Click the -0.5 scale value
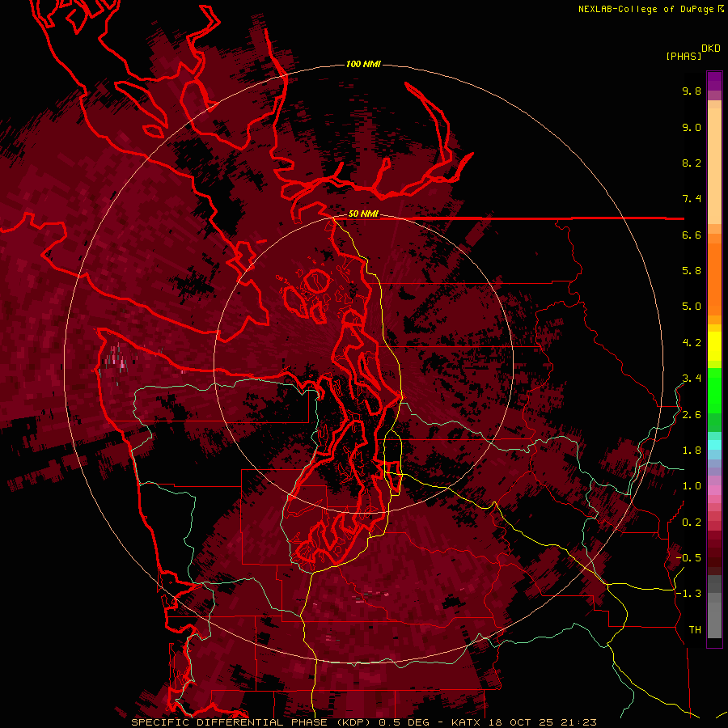Image resolution: width=728 pixels, height=728 pixels. coord(688,558)
